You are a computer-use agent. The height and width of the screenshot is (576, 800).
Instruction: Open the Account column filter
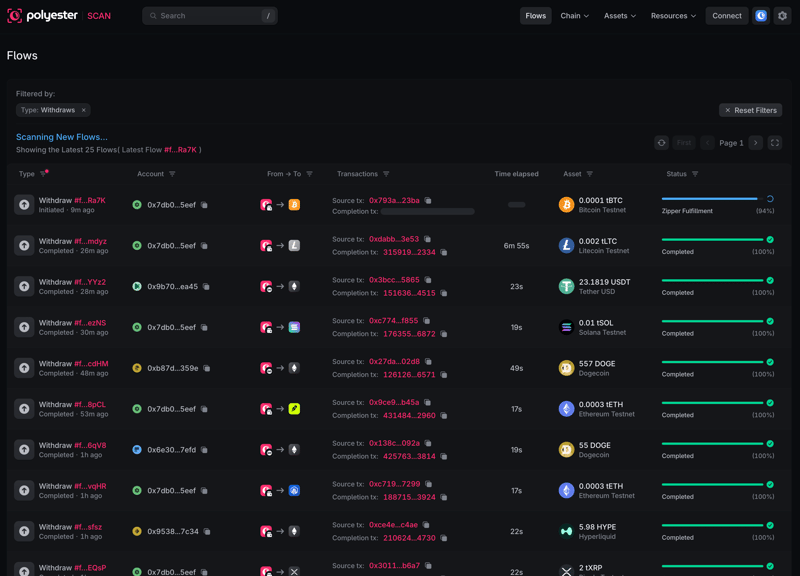coord(172,174)
